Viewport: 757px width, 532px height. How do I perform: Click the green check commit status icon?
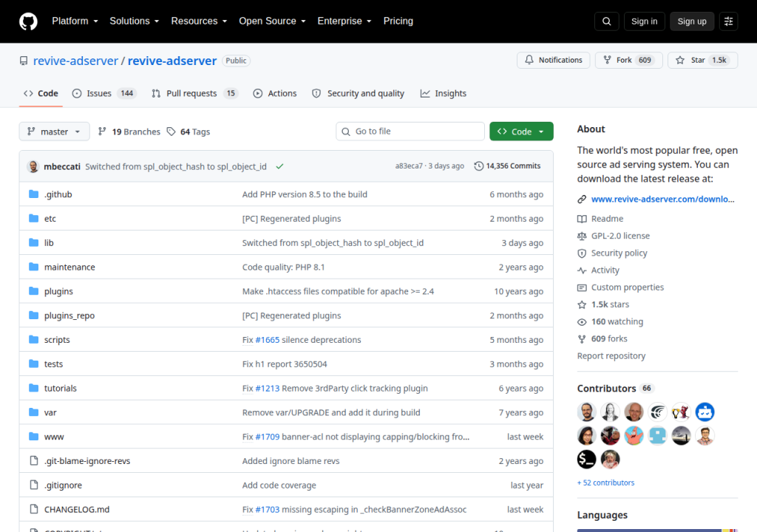coord(279,166)
